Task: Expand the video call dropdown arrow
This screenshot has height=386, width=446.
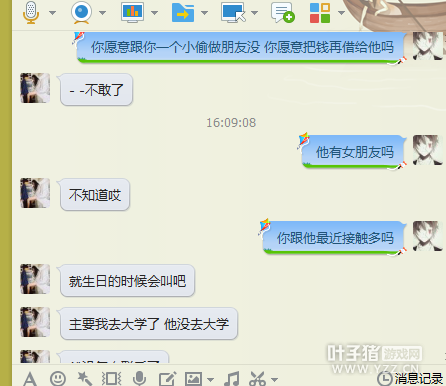Action: tap(103, 13)
